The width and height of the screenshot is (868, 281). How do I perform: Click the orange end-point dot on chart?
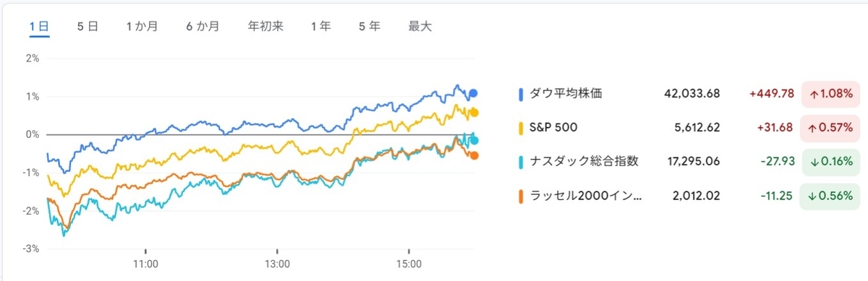tap(474, 155)
